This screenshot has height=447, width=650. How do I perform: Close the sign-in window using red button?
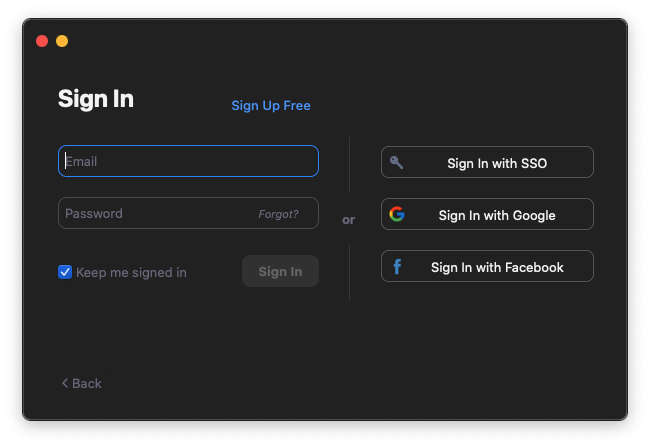coord(42,41)
